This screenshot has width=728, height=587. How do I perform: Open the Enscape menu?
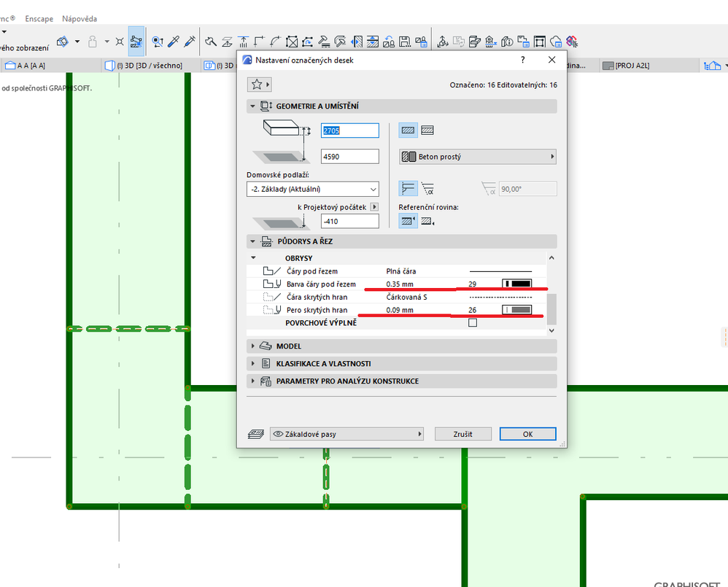click(39, 19)
